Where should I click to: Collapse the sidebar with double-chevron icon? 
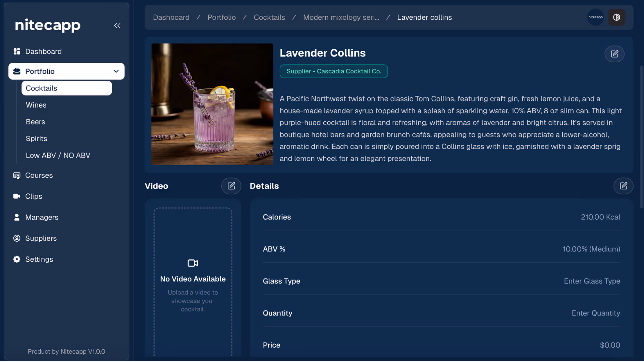[x=117, y=26]
